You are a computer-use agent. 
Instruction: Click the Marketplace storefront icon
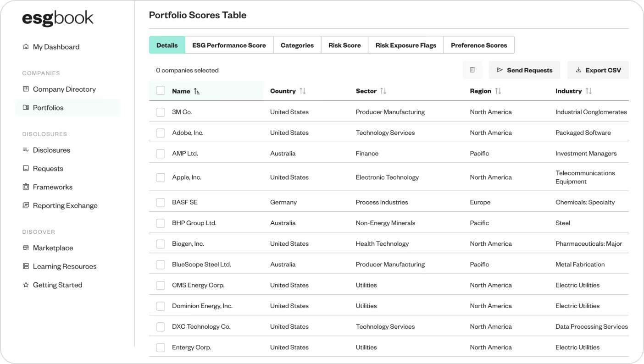(x=26, y=248)
